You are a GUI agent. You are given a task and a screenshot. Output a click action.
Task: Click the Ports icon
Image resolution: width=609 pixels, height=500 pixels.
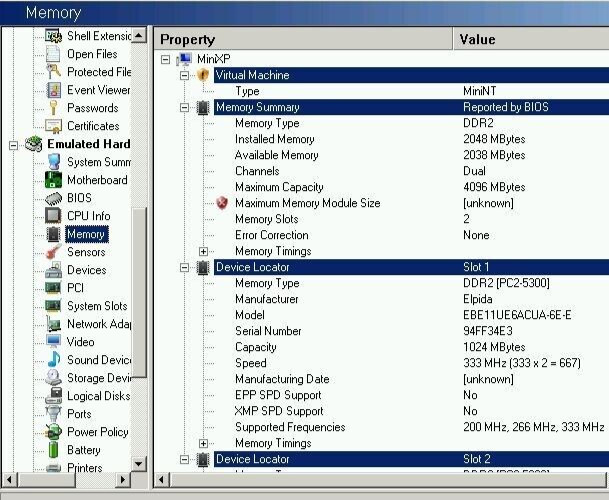[x=53, y=413]
